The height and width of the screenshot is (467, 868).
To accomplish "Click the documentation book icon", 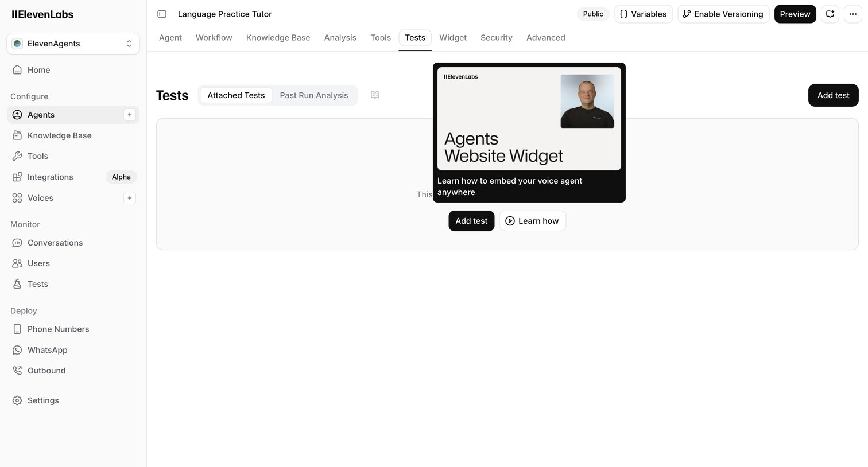I will (375, 95).
